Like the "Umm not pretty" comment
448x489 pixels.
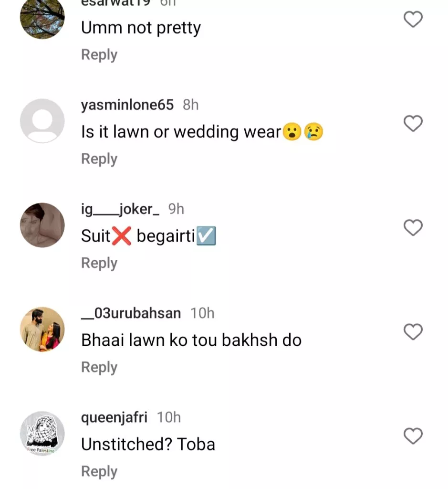click(x=413, y=20)
